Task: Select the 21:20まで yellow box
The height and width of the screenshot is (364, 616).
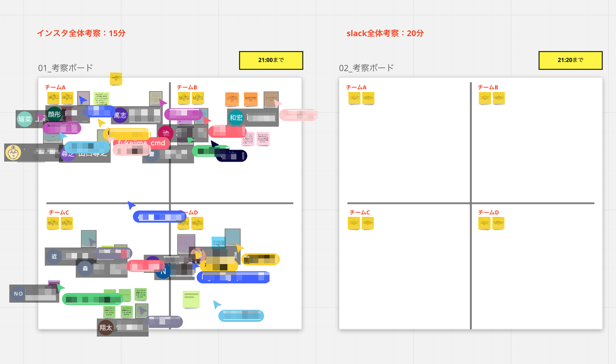Action: (x=571, y=60)
